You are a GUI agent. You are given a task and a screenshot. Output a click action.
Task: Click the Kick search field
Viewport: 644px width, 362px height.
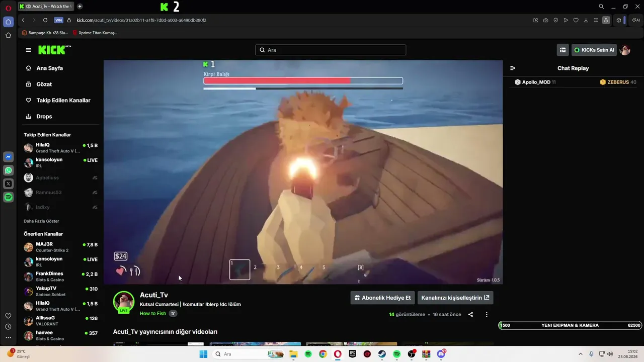(x=331, y=50)
